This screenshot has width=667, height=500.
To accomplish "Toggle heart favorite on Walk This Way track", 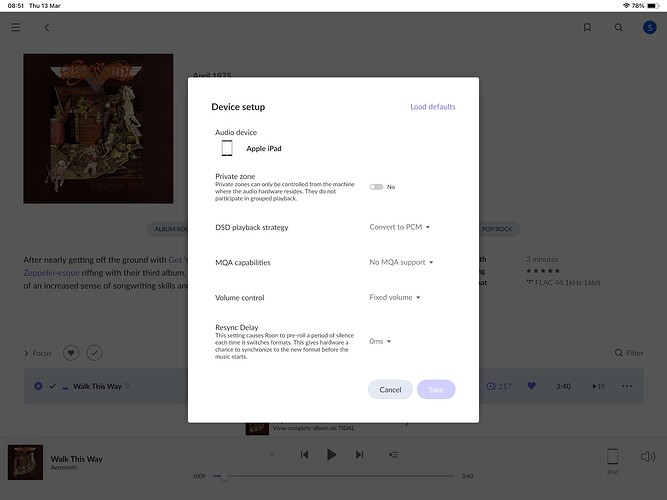I will [x=531, y=386].
